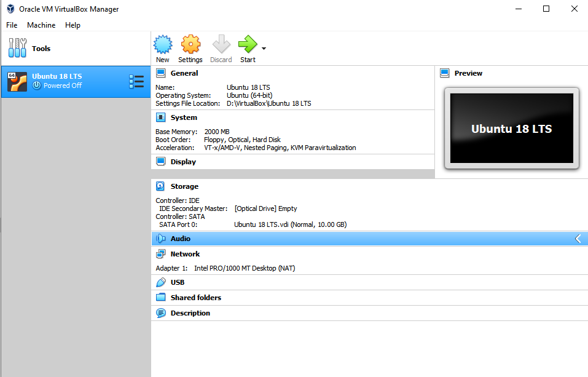This screenshot has width=588, height=377.
Task: Open the Start button dropdown arrow
Action: point(264,49)
